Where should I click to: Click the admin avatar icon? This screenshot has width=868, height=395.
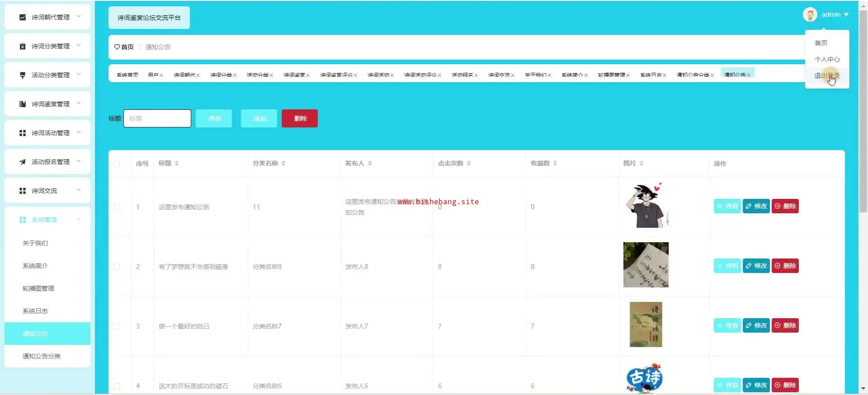810,14
